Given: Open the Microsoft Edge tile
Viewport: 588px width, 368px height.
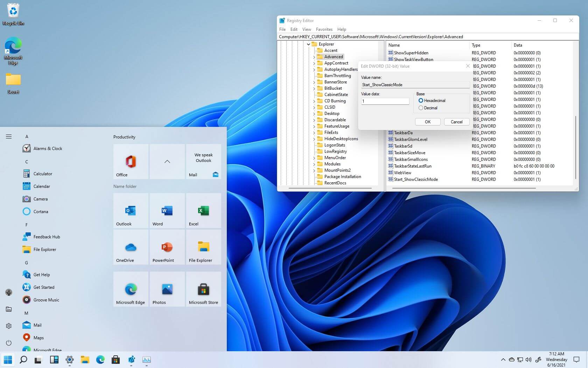Looking at the screenshot, I should point(131,289).
